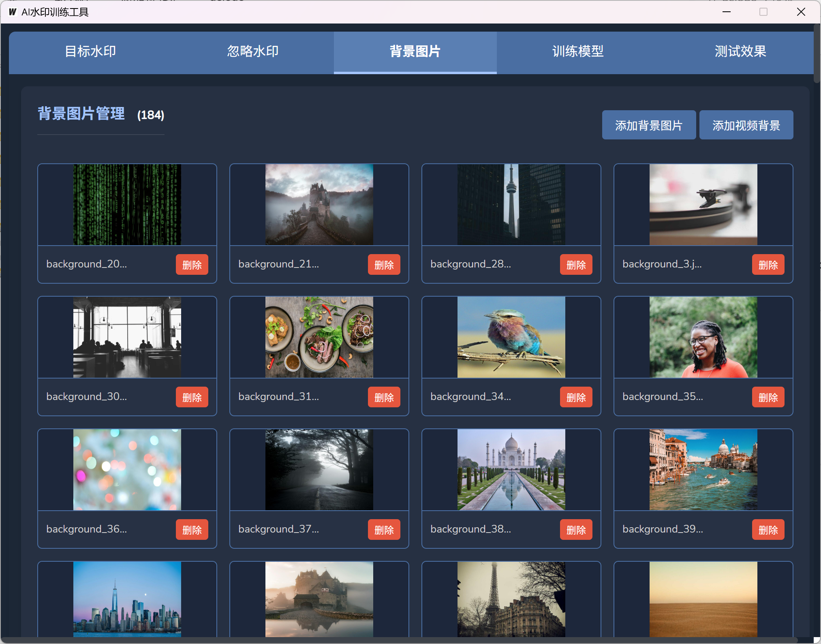
Task: Delete background_38 Taj Mahal image
Action: pyautogui.click(x=576, y=530)
